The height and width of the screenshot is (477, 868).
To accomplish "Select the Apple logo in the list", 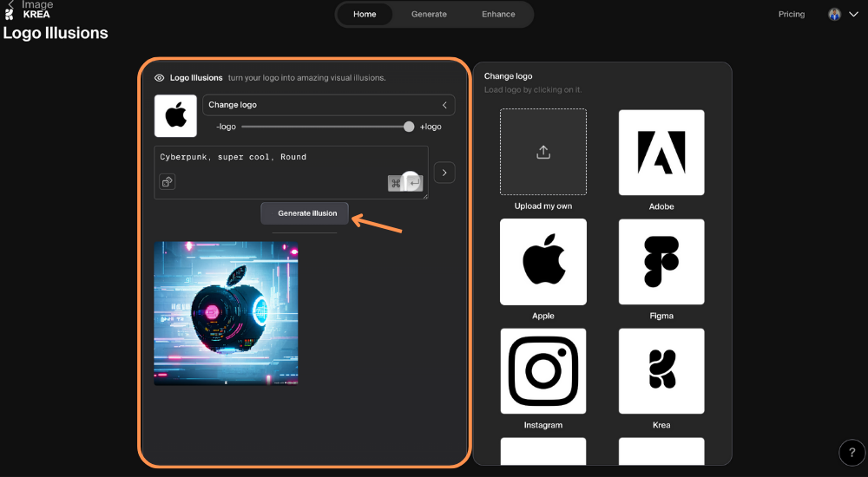I will pos(543,262).
